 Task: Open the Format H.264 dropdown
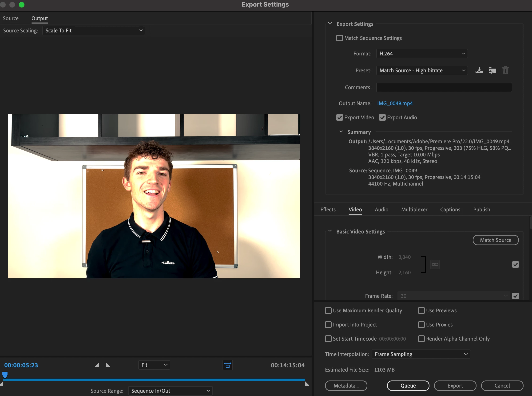(422, 54)
